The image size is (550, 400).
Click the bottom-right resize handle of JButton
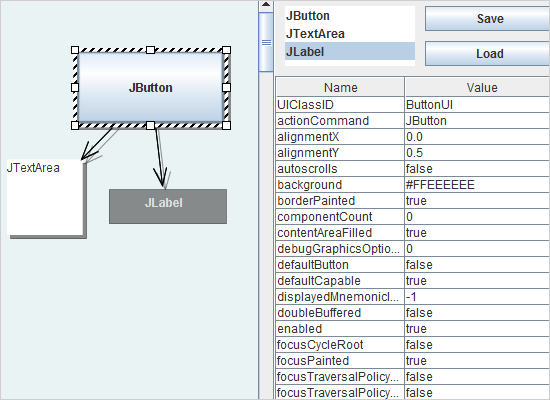click(x=227, y=125)
